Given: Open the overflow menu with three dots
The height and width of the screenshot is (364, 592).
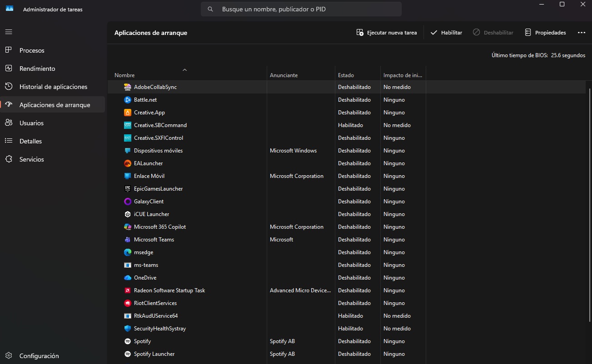Looking at the screenshot, I should [582, 32].
